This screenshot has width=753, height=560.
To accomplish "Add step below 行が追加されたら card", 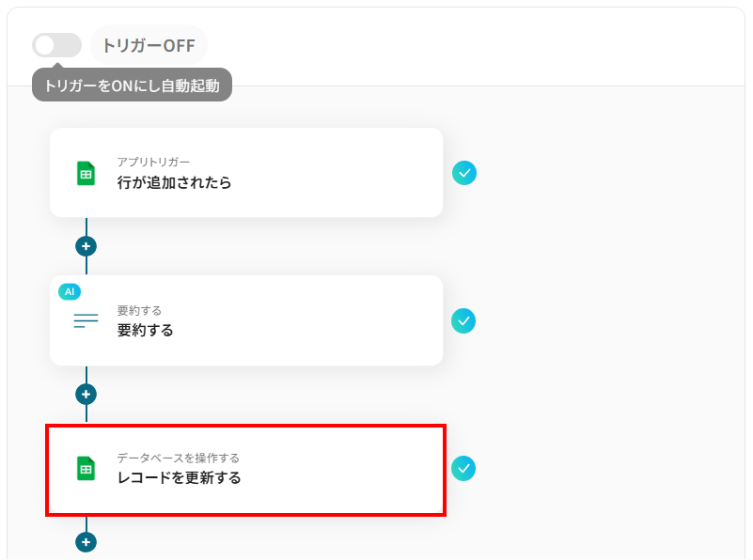I will click(x=86, y=246).
